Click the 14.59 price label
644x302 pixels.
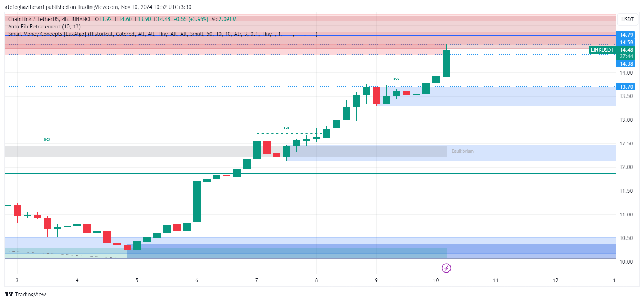click(x=626, y=43)
